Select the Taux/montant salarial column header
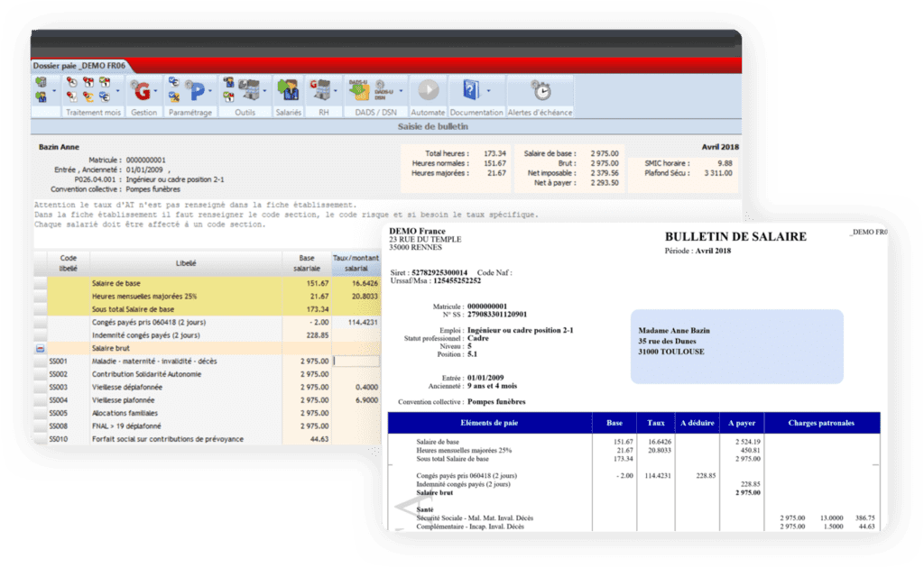Viewport: 924px width, 568px height. [x=356, y=263]
